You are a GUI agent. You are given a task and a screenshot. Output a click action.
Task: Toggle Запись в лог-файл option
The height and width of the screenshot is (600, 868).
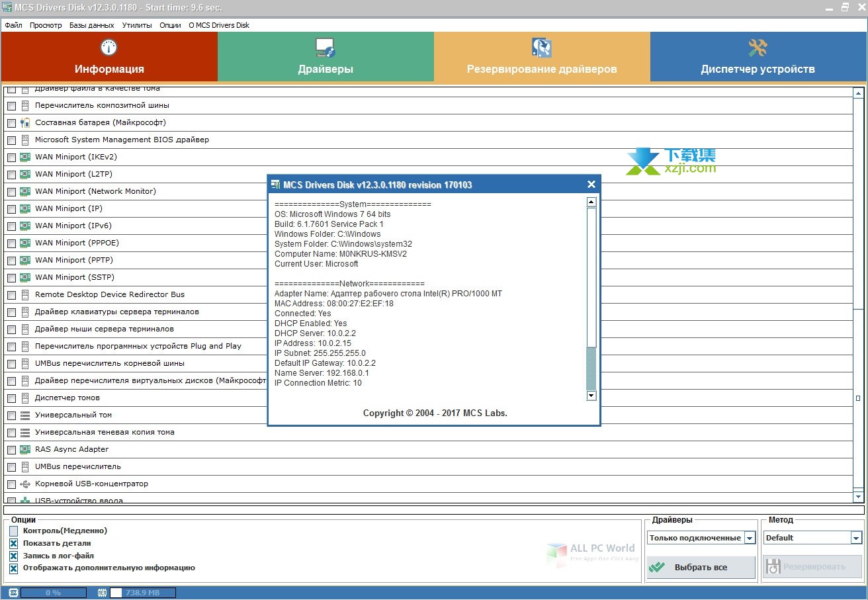(x=14, y=556)
